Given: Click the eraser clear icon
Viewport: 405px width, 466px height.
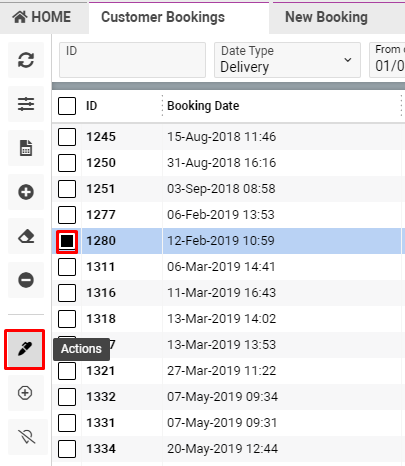Looking at the screenshot, I should click(x=26, y=236).
